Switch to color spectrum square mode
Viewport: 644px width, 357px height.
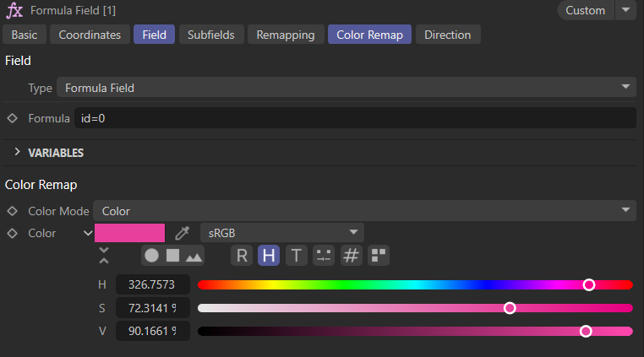point(172,255)
